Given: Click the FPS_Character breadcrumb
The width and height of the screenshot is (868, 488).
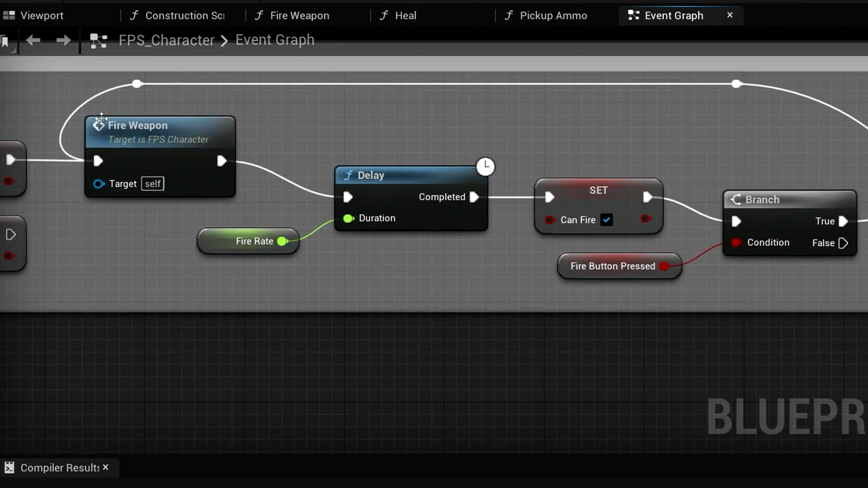Looking at the screenshot, I should 166,40.
